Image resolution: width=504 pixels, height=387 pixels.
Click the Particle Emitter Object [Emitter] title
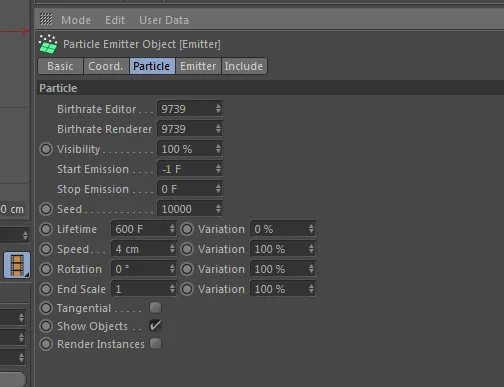click(x=142, y=44)
